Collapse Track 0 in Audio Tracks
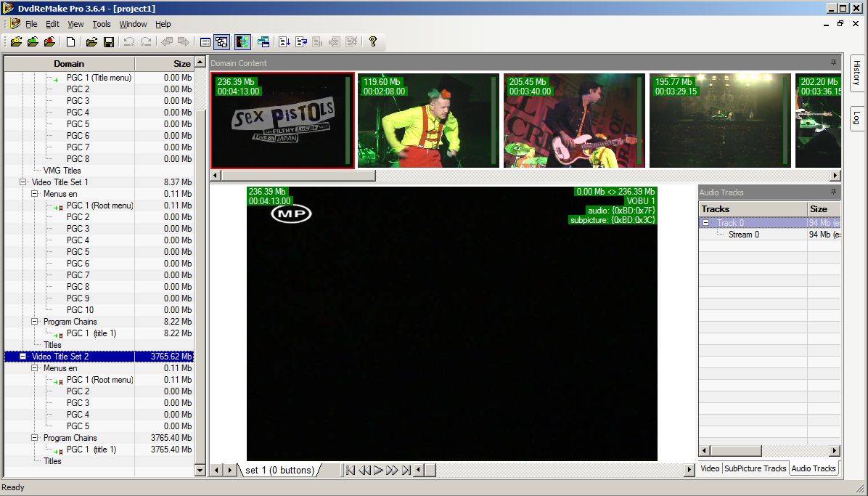 pos(706,223)
